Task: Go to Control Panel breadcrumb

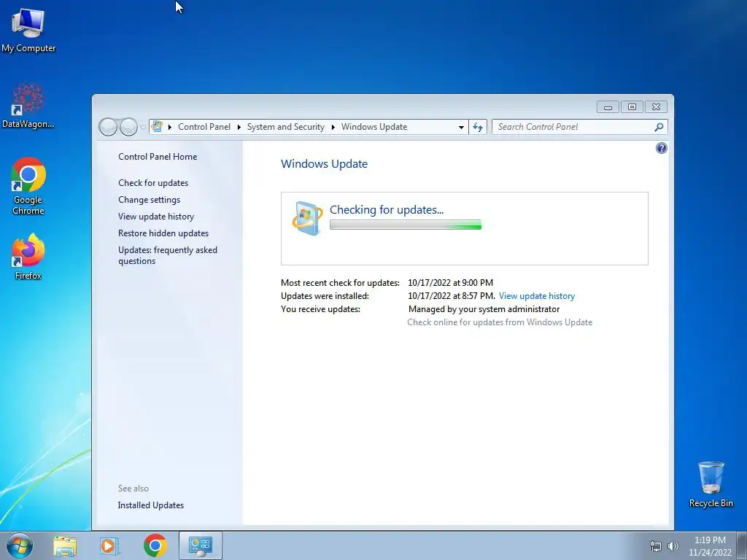Action: click(204, 127)
